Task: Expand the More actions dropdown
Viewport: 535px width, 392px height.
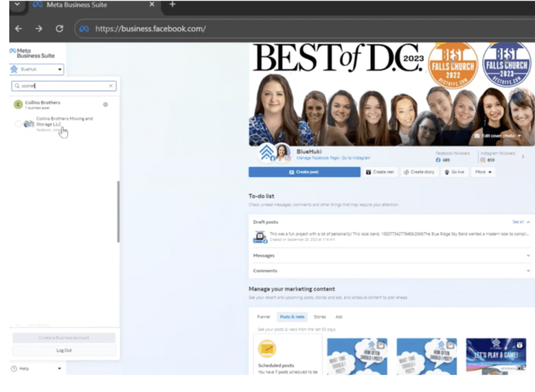Action: (483, 172)
